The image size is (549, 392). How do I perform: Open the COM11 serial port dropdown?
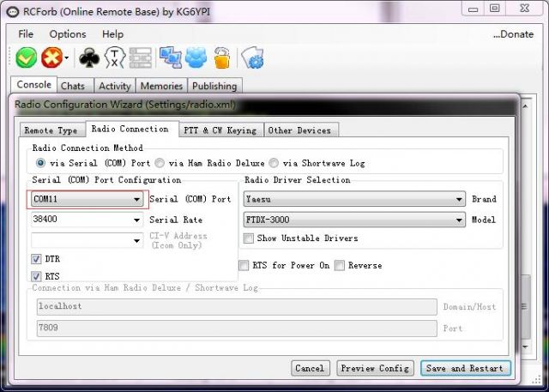click(87, 199)
